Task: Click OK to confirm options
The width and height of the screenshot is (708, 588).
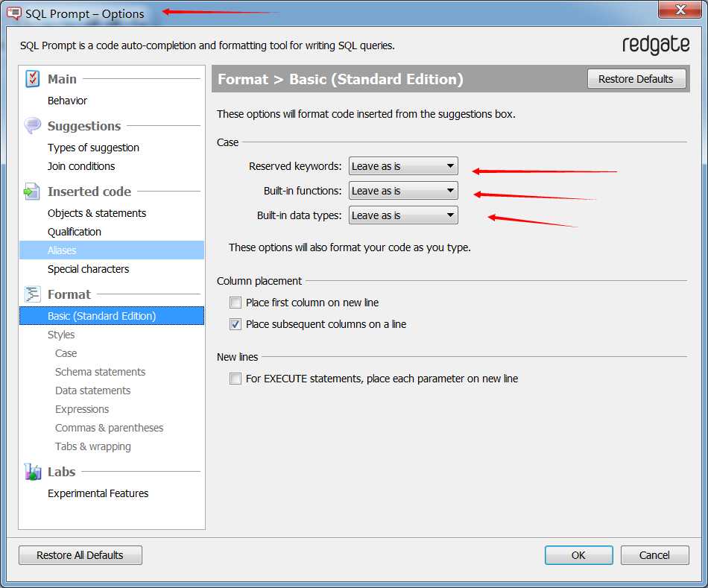Action: tap(578, 555)
